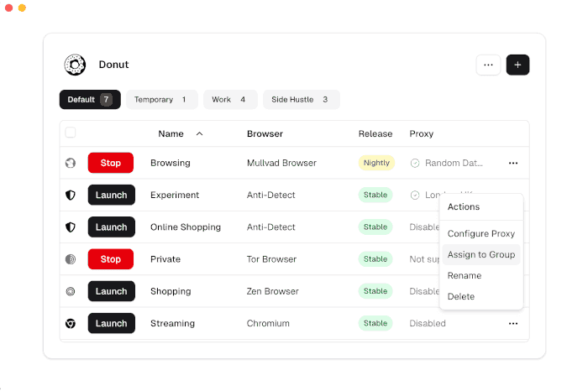
Task: Click the profile name Streaming
Action: [172, 323]
